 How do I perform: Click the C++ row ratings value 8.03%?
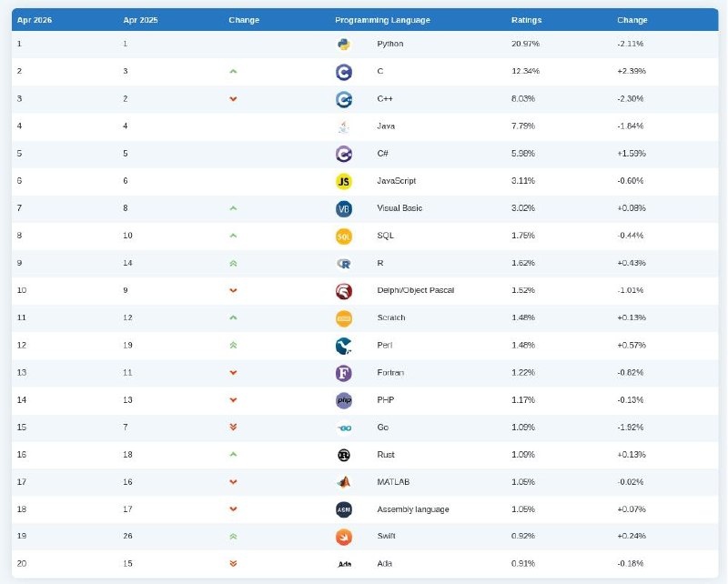523,98
